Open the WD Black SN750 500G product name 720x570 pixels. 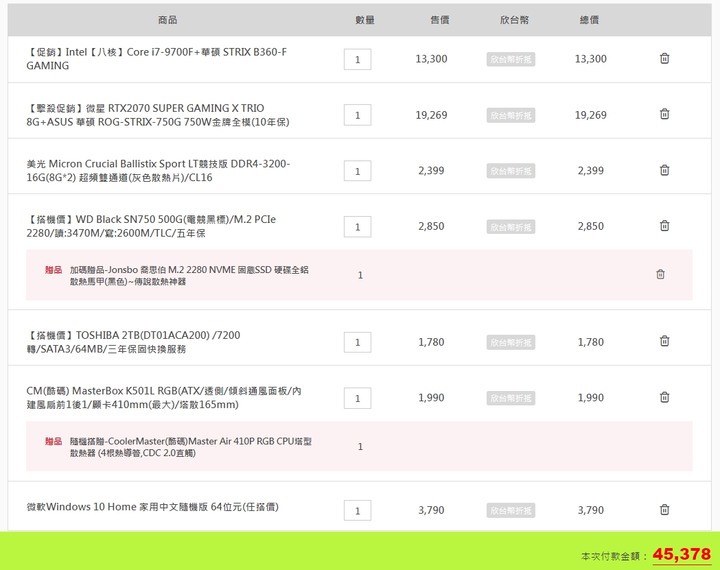151,226
